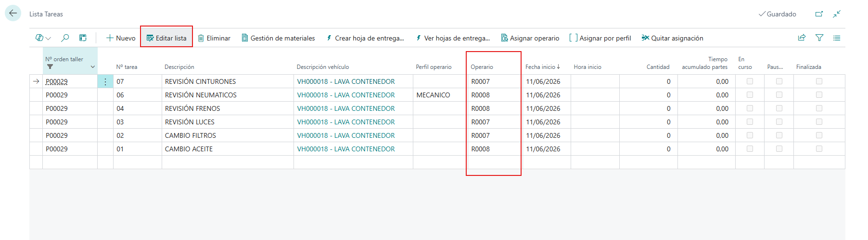
Task: Run Crear hoja de entrega action
Action: point(365,38)
